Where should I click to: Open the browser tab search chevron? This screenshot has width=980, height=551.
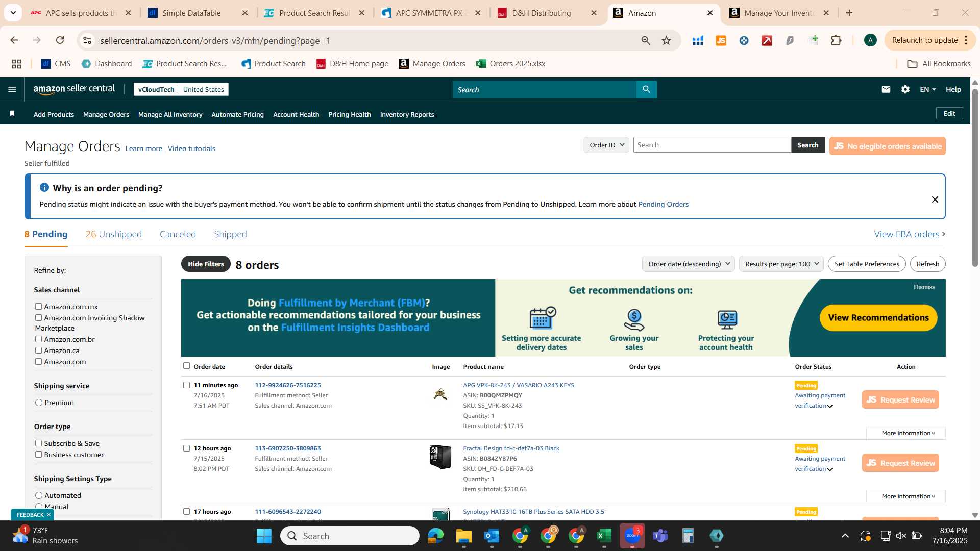coord(13,13)
